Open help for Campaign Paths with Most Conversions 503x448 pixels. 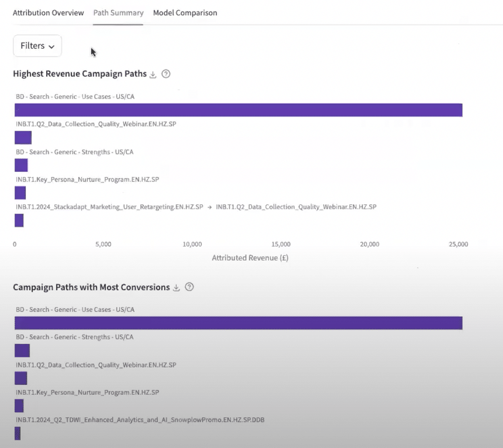point(189,287)
